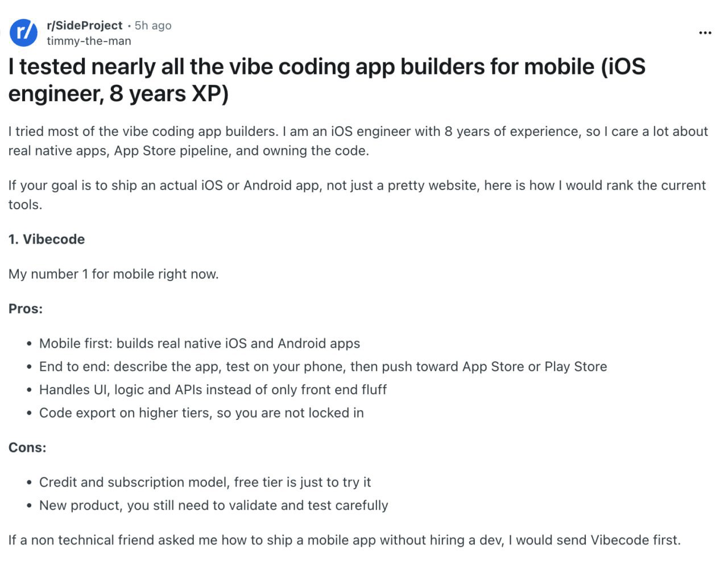Click the 'Pros:' section label
The width and height of the screenshot is (728, 561).
click(x=26, y=309)
